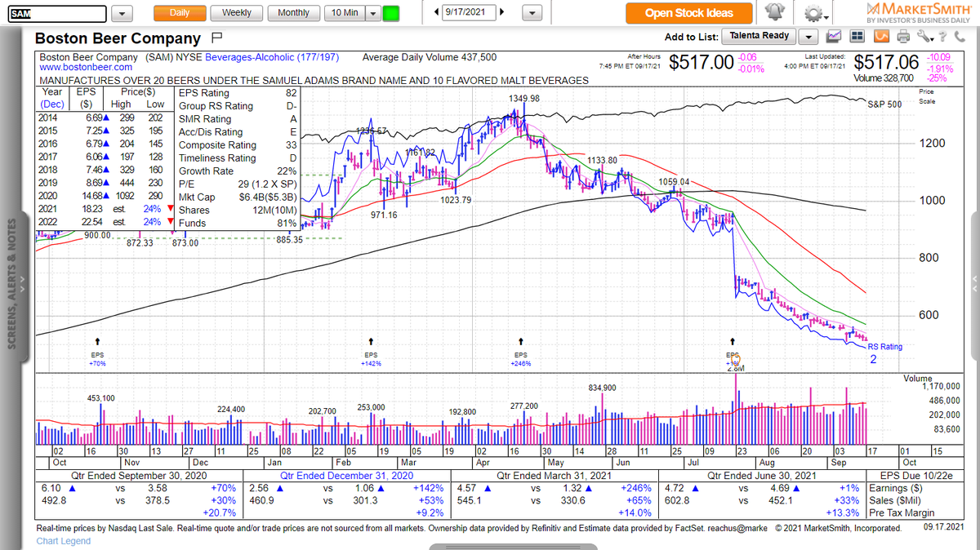The image size is (980, 550).
Task: Open the symbol history dropdown
Action: [122, 14]
